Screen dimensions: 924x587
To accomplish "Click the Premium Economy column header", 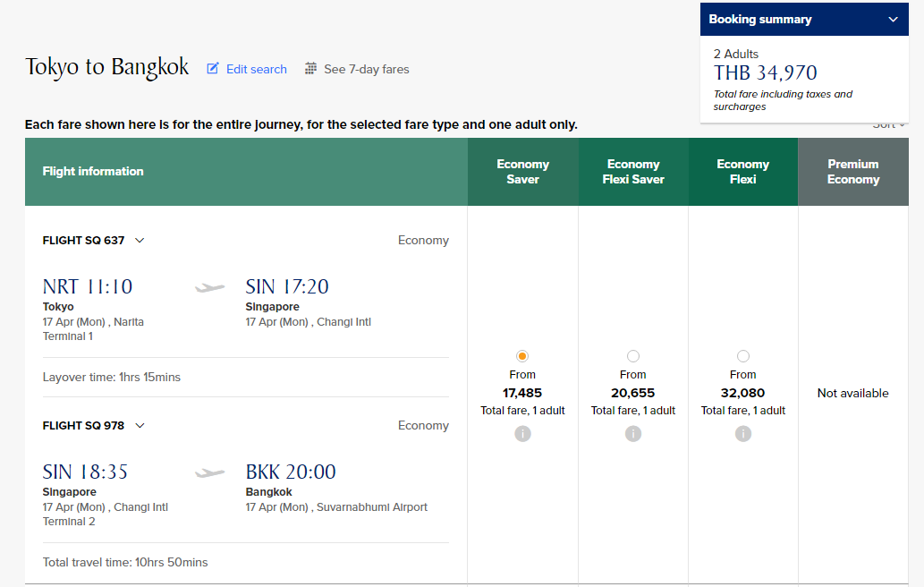I will tap(853, 172).
